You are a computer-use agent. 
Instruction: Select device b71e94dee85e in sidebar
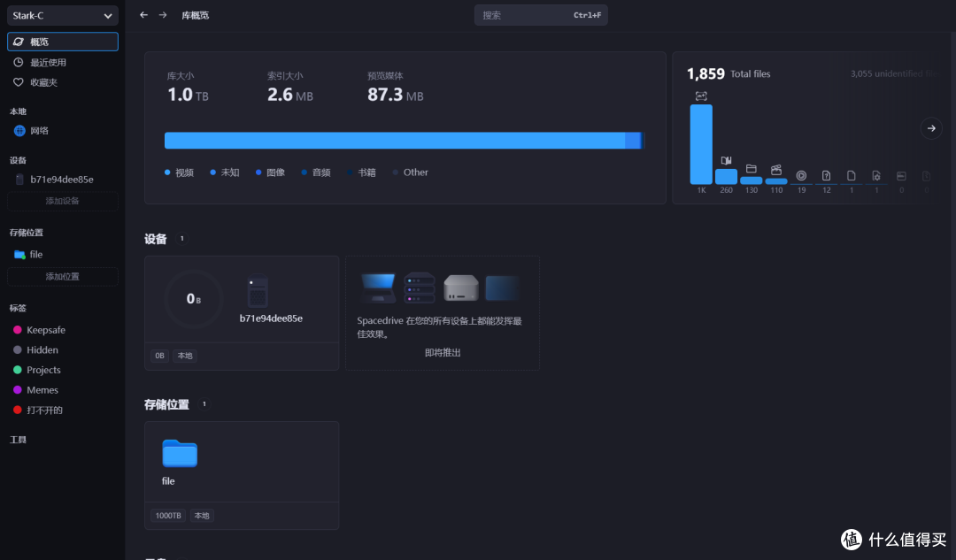[x=62, y=180]
